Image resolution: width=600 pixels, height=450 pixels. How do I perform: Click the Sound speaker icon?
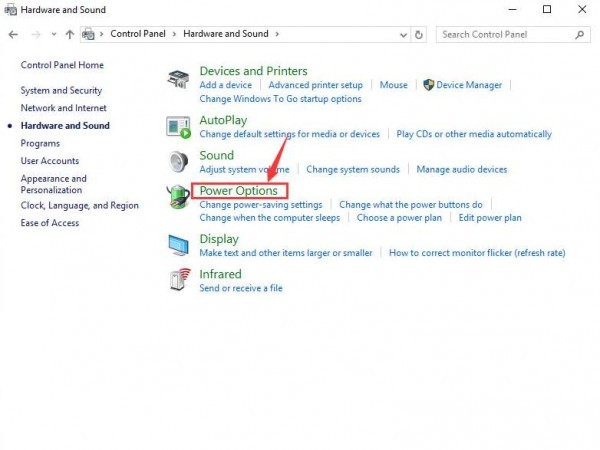tap(178, 161)
